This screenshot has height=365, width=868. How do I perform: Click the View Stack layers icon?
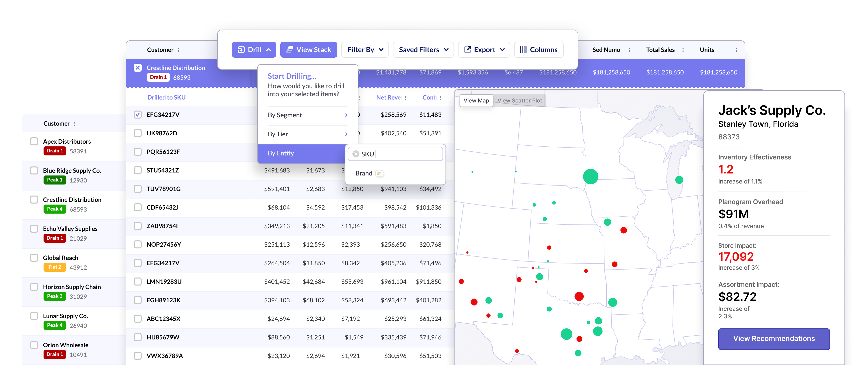coord(289,50)
